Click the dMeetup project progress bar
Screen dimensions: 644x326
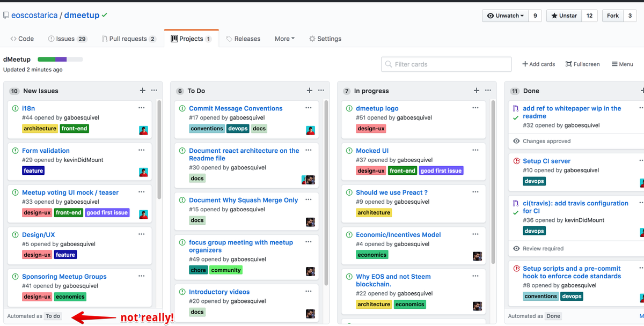(x=60, y=59)
